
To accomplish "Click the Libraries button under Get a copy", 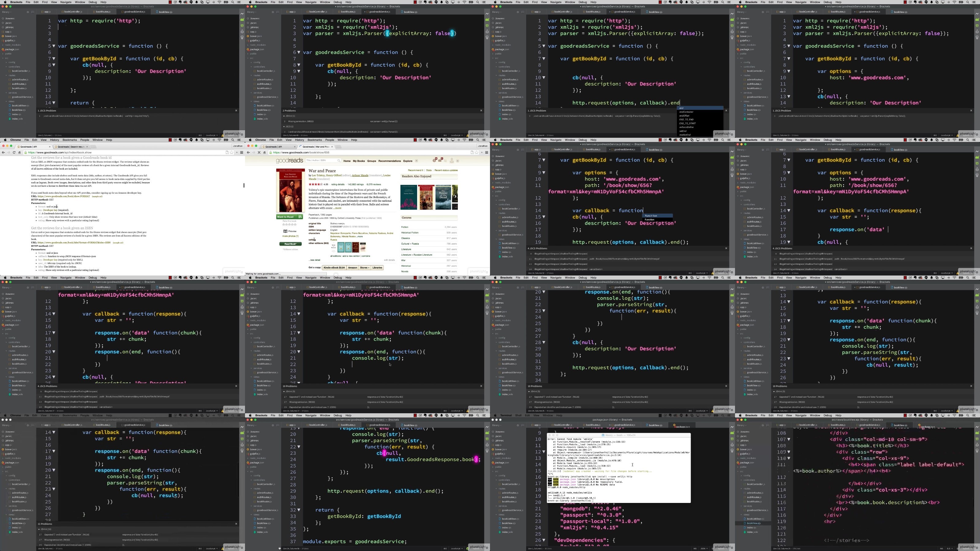I will (x=377, y=268).
